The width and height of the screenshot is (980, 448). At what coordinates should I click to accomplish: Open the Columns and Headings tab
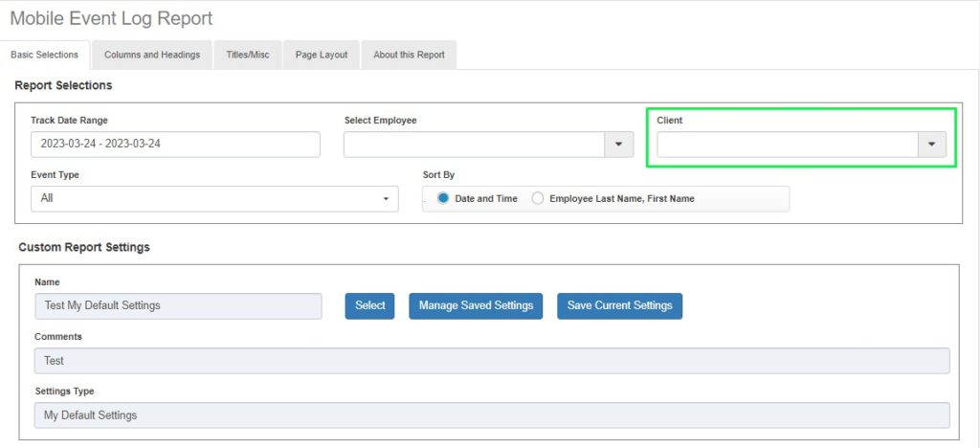[152, 55]
